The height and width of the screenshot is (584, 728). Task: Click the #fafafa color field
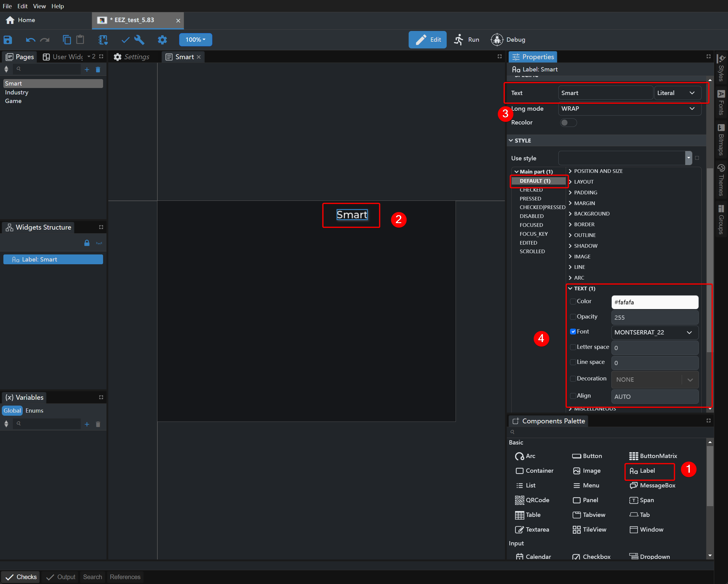tap(654, 302)
